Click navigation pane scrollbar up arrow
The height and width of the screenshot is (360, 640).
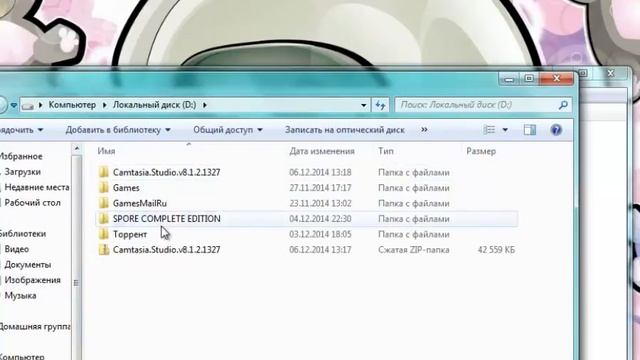tap(77, 149)
